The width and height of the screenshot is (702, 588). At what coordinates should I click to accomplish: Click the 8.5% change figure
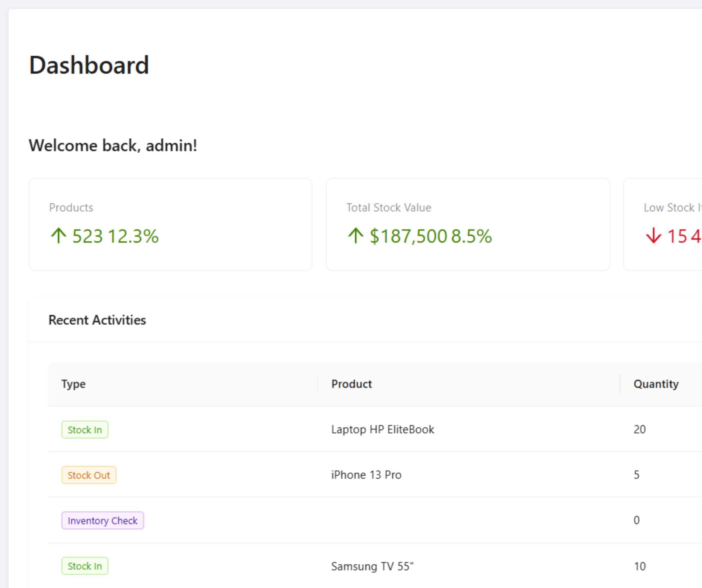(472, 236)
